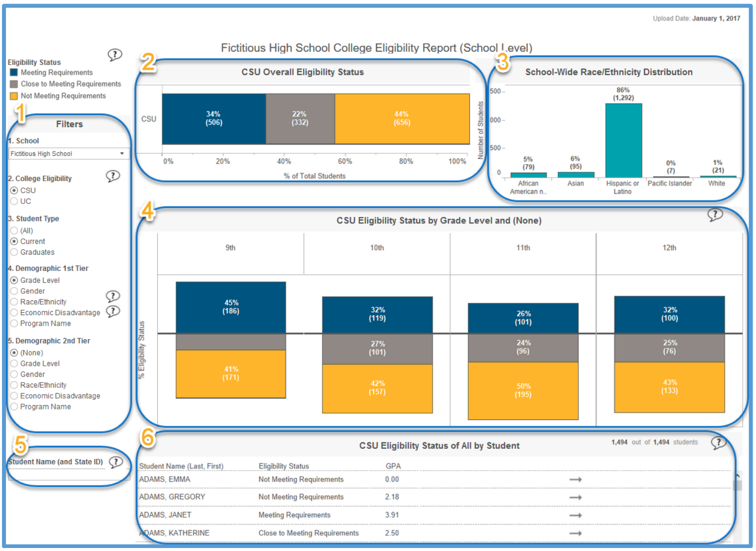
Task: Click the GPA column header
Action: [393, 466]
